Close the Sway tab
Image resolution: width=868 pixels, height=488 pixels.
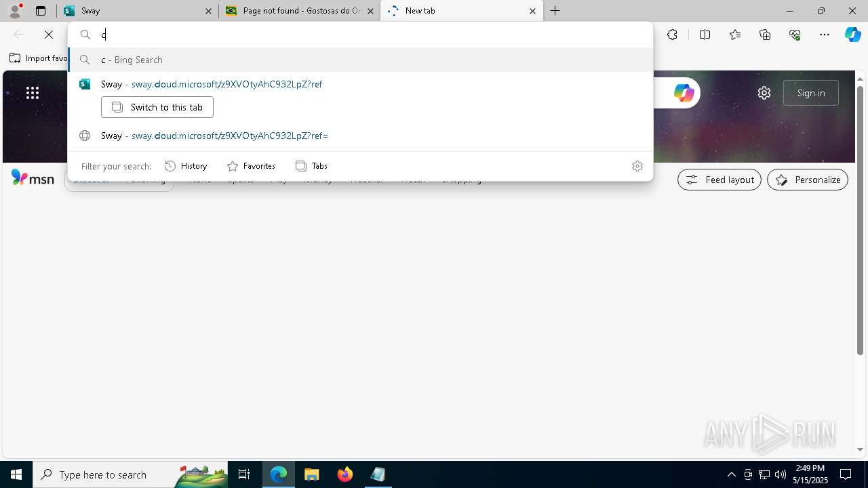(208, 11)
